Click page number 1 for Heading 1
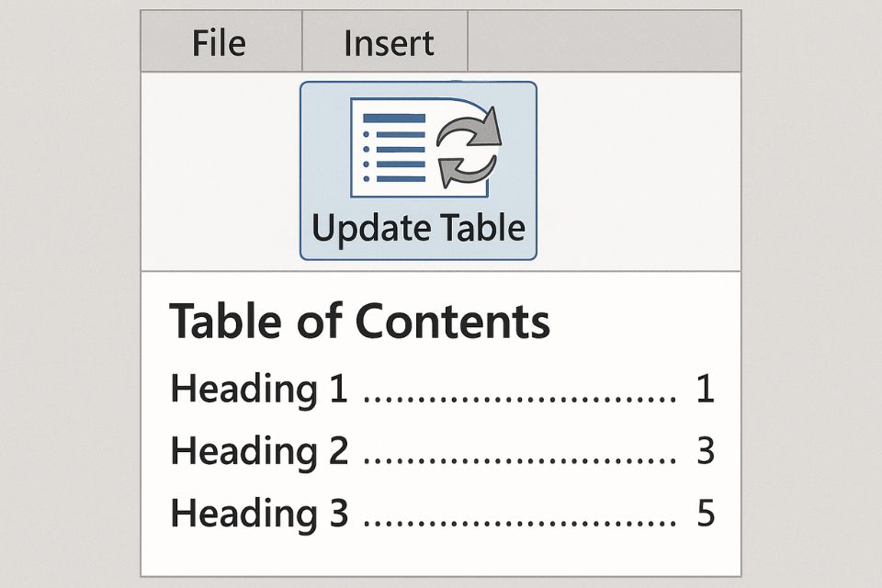Image resolution: width=882 pixels, height=588 pixels. pos(705,390)
